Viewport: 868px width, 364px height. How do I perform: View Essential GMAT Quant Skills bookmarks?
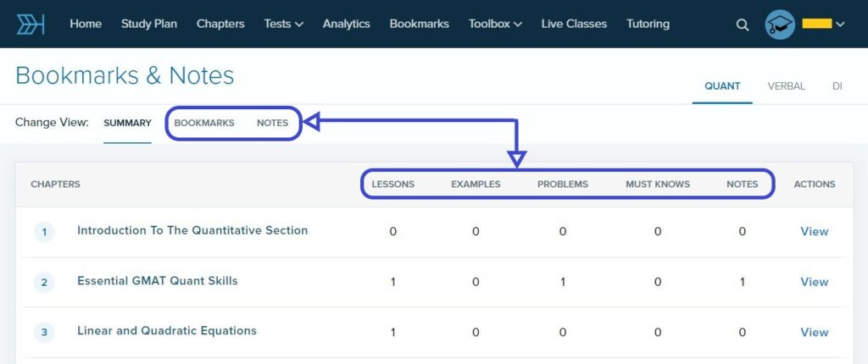click(814, 282)
